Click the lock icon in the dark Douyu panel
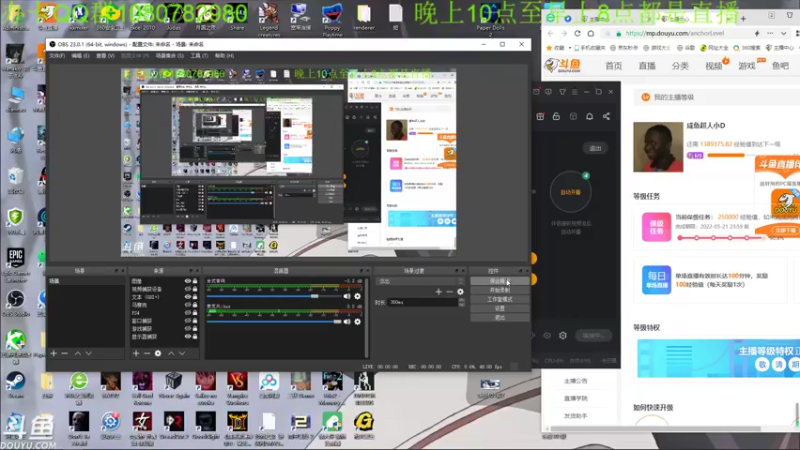The height and width of the screenshot is (450, 800). tap(557, 116)
